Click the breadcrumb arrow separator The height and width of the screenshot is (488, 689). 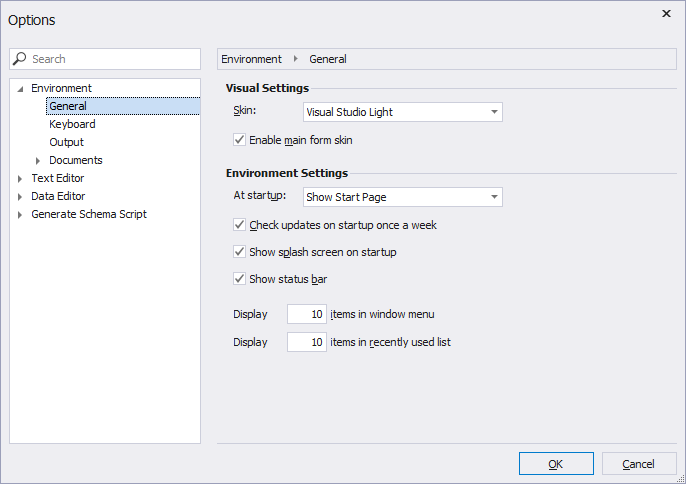point(297,59)
